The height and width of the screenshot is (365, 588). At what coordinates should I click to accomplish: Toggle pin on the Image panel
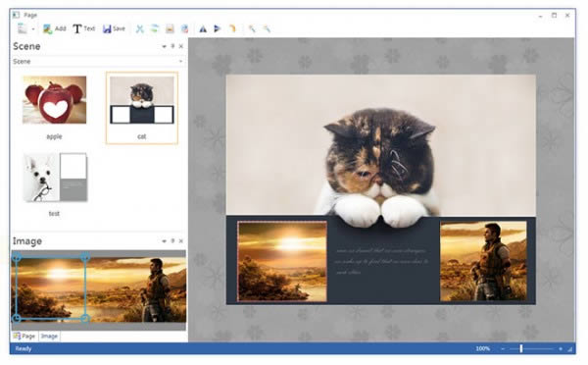172,240
